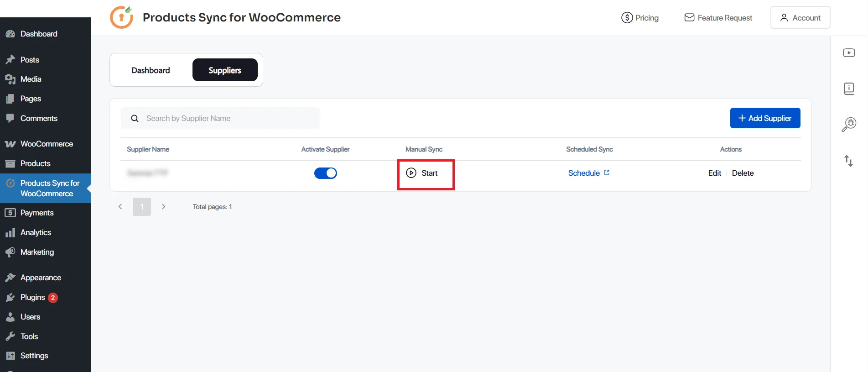Open the Pricing link
868x372 pixels.
coord(640,18)
